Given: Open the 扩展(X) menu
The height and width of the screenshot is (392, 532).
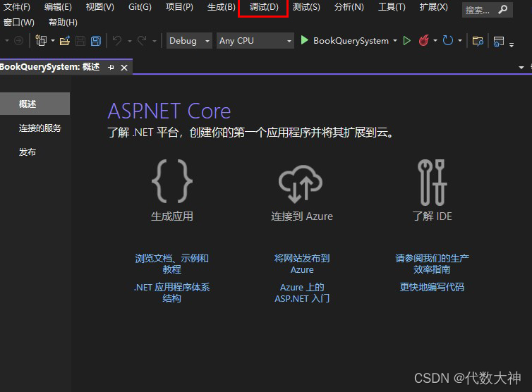Looking at the screenshot, I should pyautogui.click(x=434, y=7).
